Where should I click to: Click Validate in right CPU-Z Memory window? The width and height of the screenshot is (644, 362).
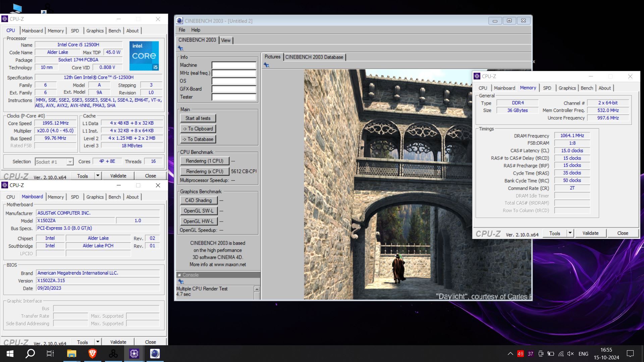click(590, 233)
